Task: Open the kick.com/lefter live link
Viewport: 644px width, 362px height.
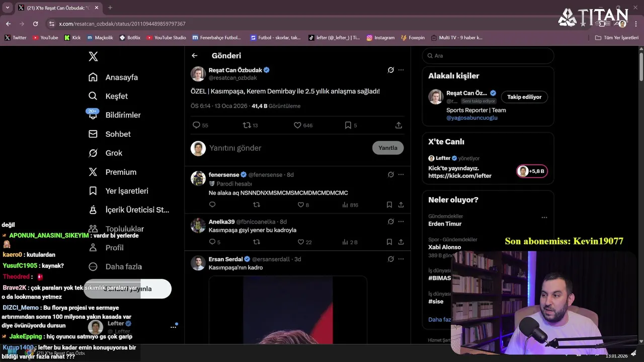Action: click(460, 176)
